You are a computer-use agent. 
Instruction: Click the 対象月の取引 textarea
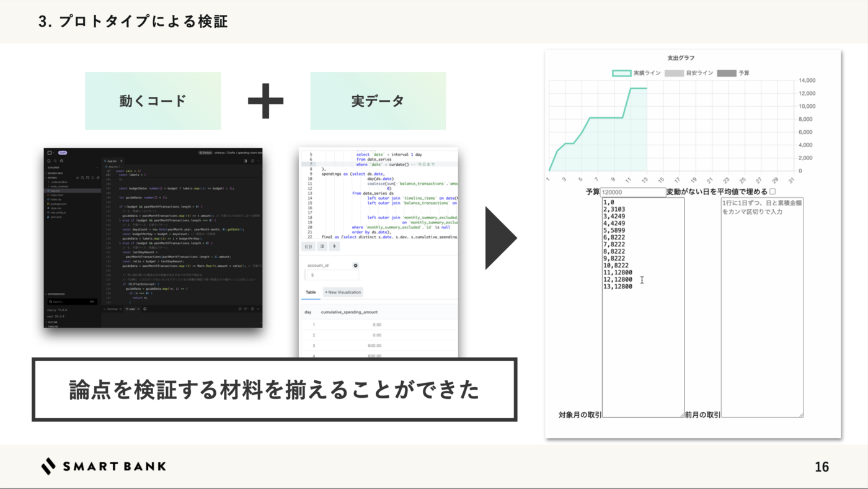[x=643, y=307]
